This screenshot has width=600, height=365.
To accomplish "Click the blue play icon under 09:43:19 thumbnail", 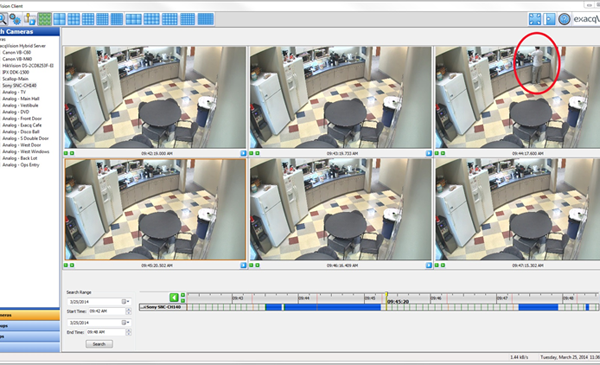I will coord(429,153).
